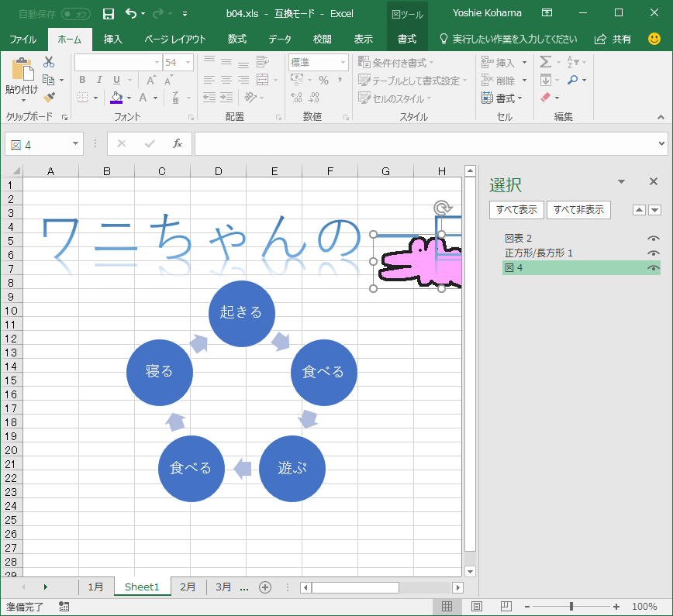The height and width of the screenshot is (616, 673).
Task: Click the wrap text icon
Action: (263, 62)
